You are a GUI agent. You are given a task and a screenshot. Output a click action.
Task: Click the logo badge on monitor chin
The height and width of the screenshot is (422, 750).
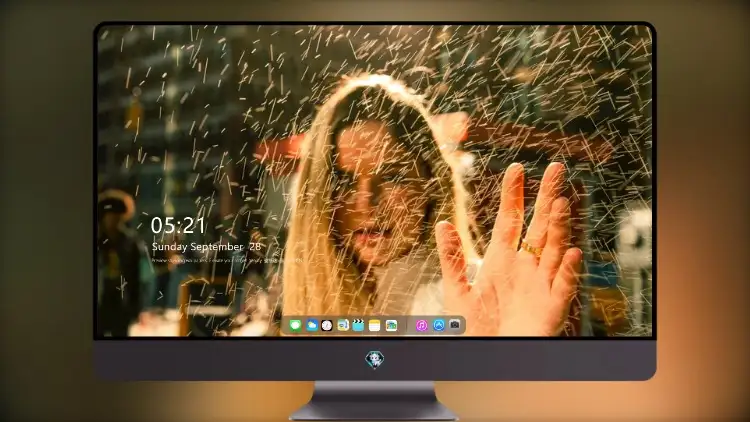(375, 360)
